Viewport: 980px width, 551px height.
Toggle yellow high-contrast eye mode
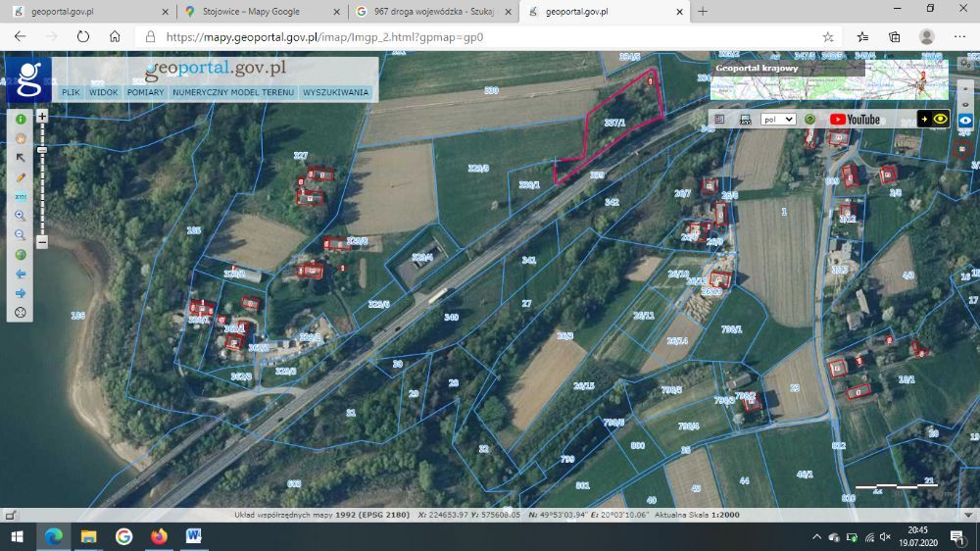933,119
